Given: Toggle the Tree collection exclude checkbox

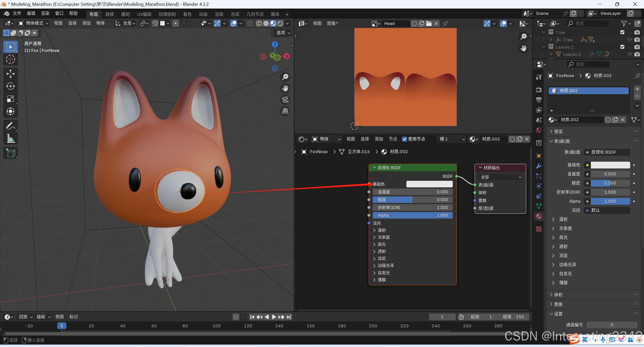Looking at the screenshot, I should point(622,32).
